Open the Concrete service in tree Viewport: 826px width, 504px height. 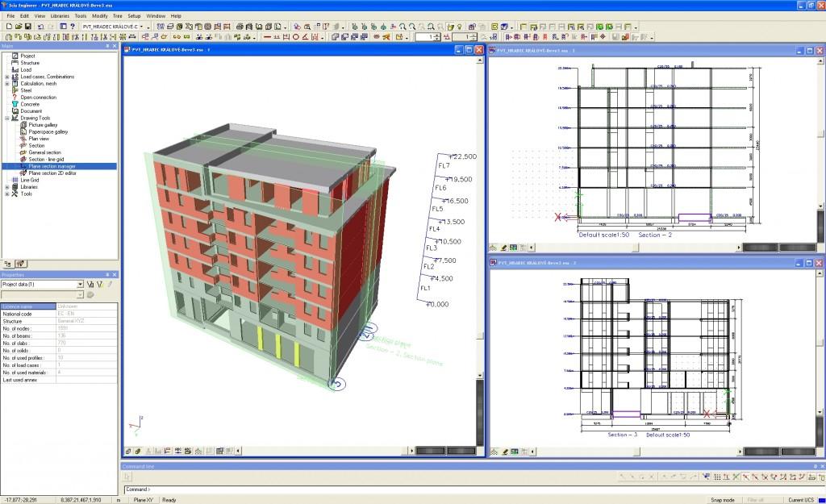[x=29, y=104]
